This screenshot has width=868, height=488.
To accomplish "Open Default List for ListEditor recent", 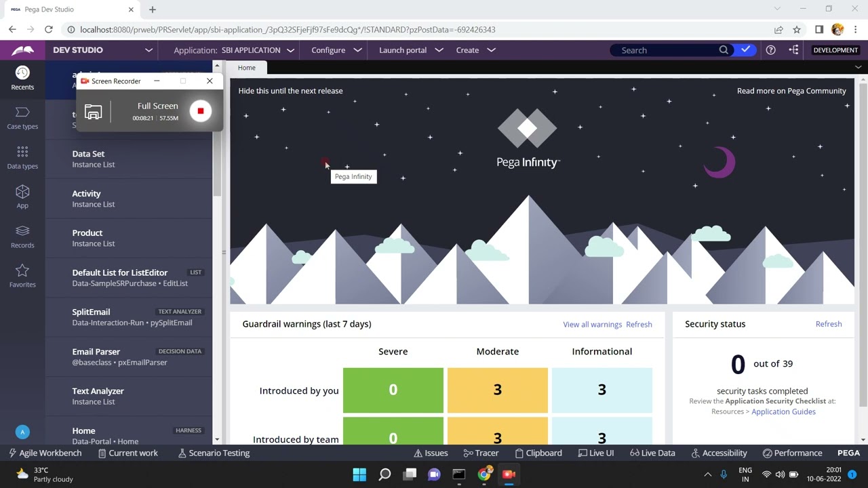I will point(129,277).
